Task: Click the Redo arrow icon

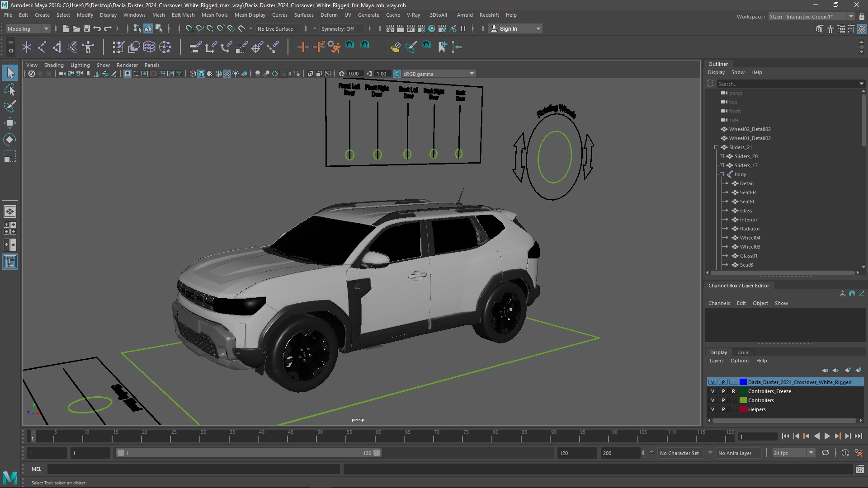Action: [x=108, y=28]
